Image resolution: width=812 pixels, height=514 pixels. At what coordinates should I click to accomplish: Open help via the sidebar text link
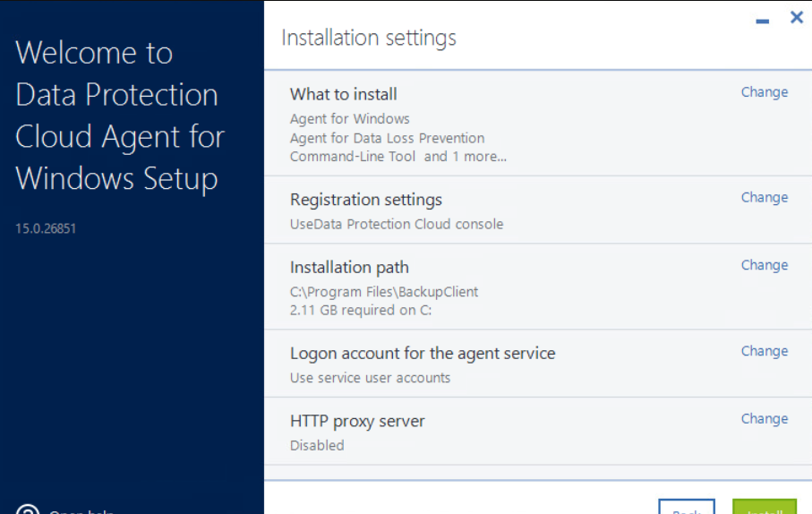(x=81, y=511)
